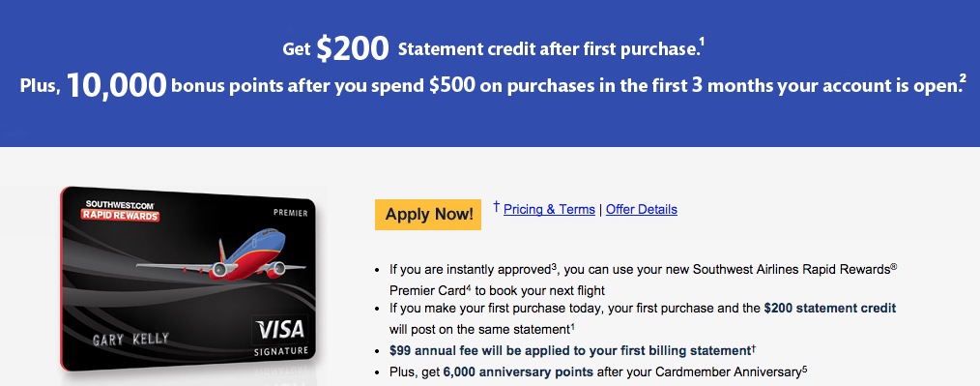Click the bold '6,000 anniversary points' text
This screenshot has width=980, height=386.
coord(518,372)
